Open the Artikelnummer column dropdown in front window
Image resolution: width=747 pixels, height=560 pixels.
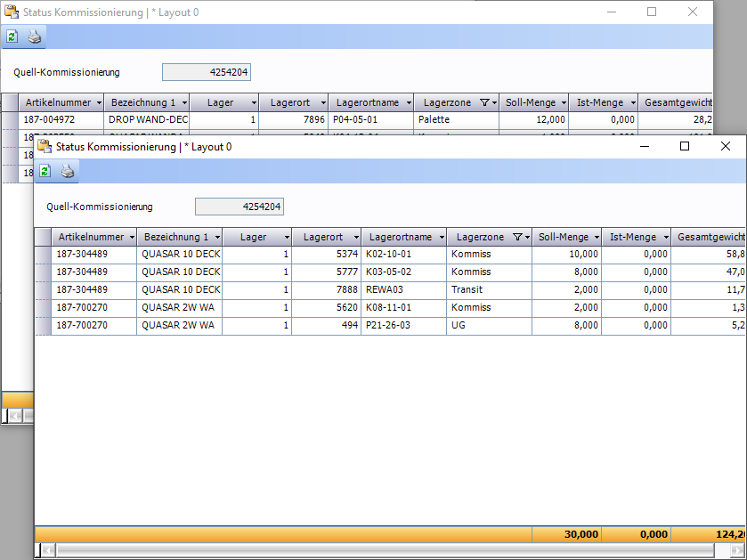(132, 237)
